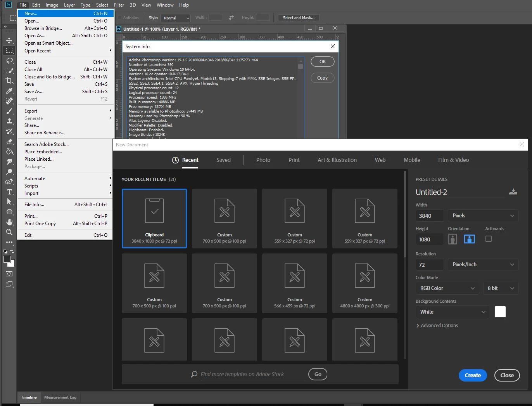
Task: Swap width and height in options bar
Action: (x=231, y=17)
